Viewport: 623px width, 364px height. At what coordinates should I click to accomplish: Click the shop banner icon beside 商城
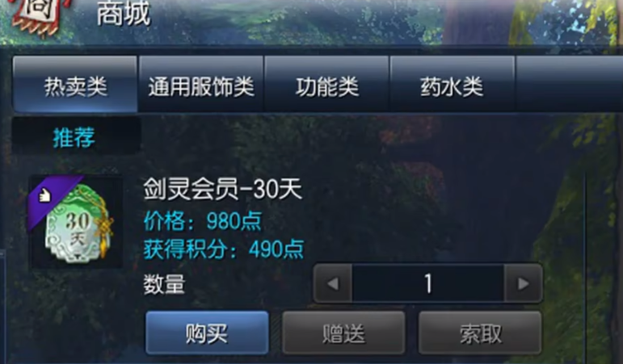[40, 17]
